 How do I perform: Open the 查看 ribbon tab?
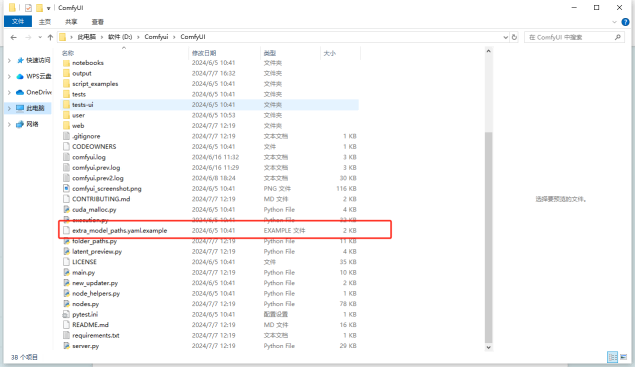(98, 22)
